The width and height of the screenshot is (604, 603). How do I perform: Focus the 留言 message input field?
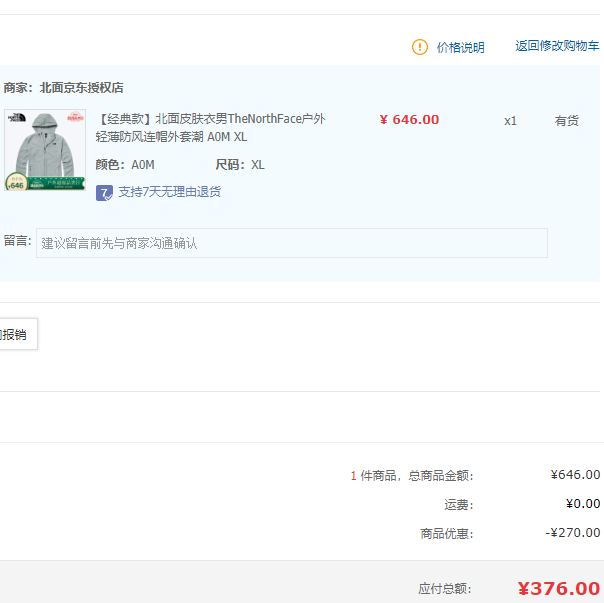292,243
